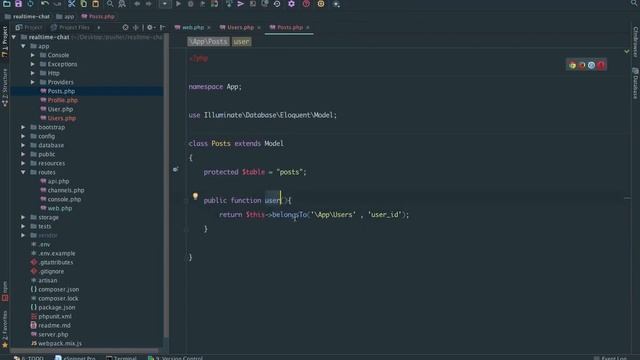Switch to the web.php editor tab
Screen dimensions: 640x360
[x=192, y=27]
